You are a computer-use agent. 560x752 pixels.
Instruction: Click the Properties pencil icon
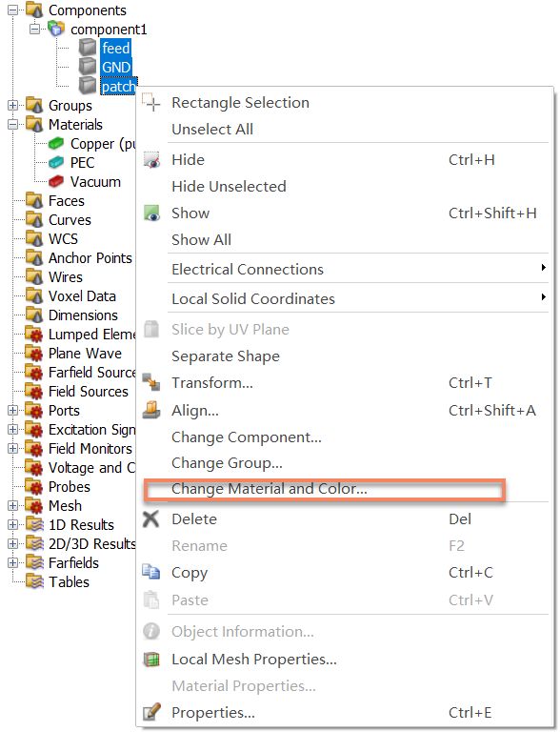point(151,712)
